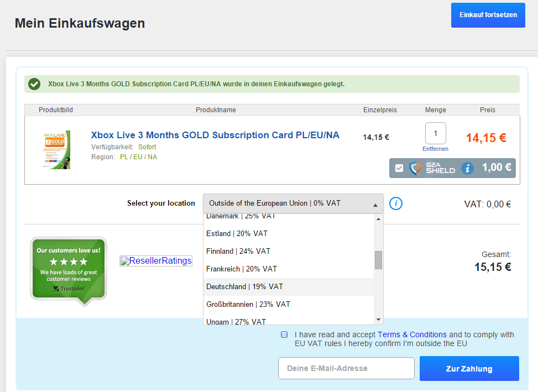Open the ResellerRatings link

pyautogui.click(x=156, y=260)
